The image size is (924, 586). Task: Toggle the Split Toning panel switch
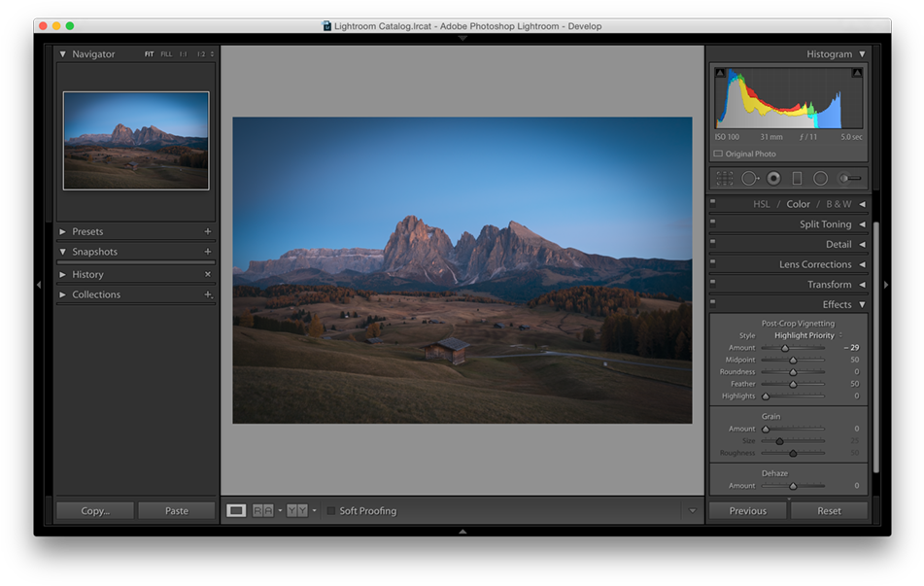coord(713,222)
